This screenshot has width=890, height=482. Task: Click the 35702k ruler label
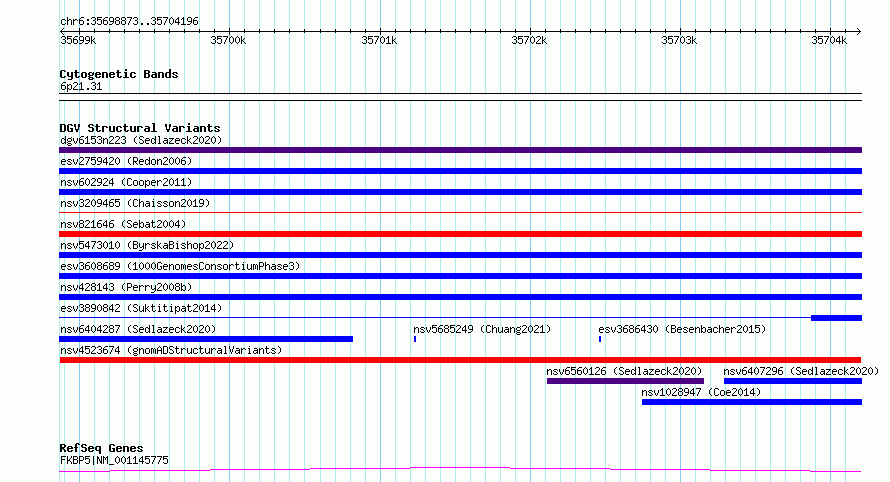(529, 40)
